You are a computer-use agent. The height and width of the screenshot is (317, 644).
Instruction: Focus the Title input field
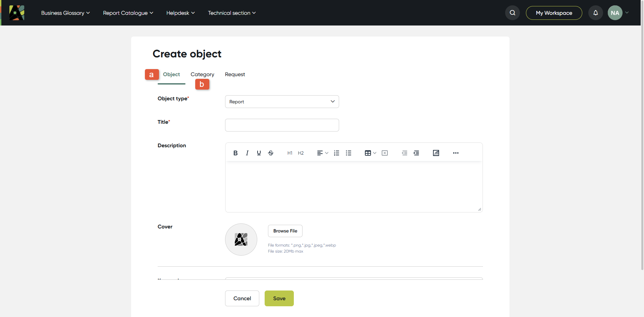pyautogui.click(x=282, y=125)
